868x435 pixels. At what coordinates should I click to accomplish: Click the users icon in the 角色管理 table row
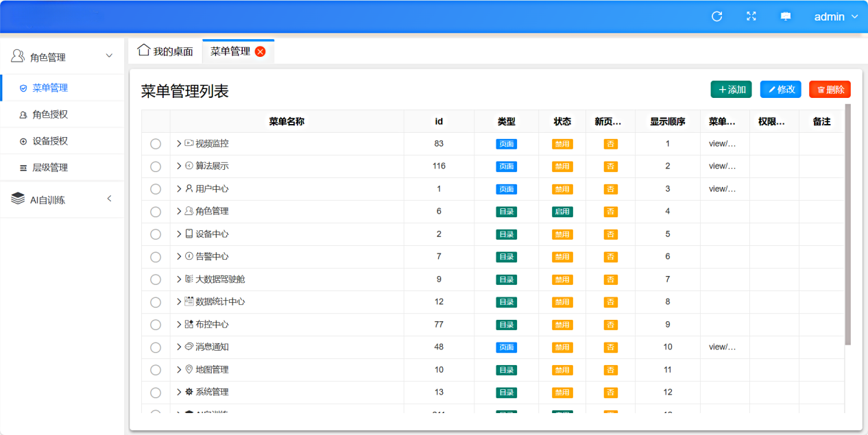point(189,211)
